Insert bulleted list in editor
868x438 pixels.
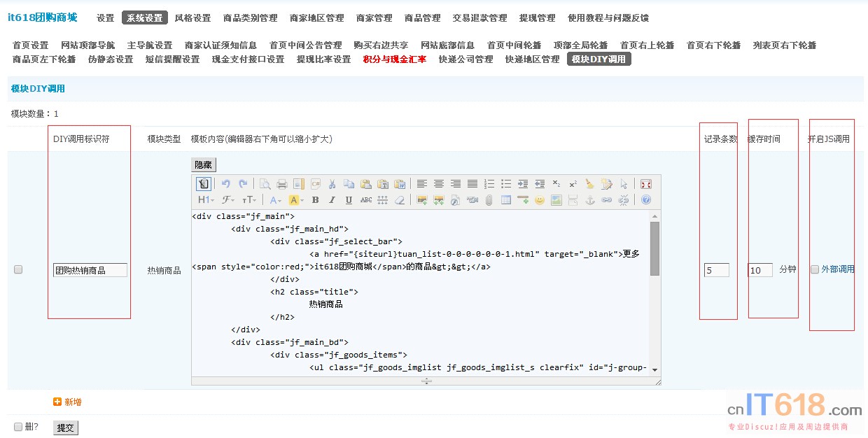(x=506, y=184)
